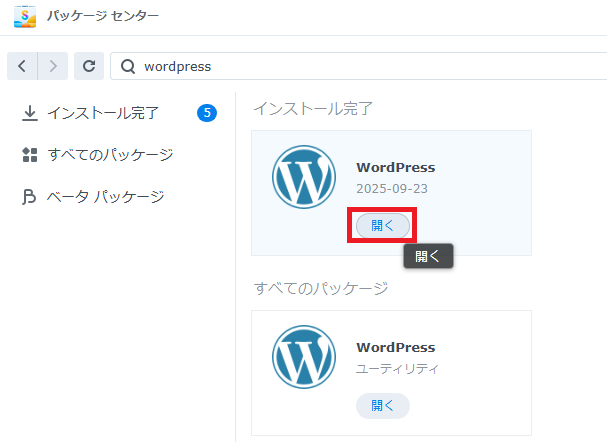Click the grid icon beside すべてのパッケージ
This screenshot has width=607, height=442.
click(x=30, y=155)
